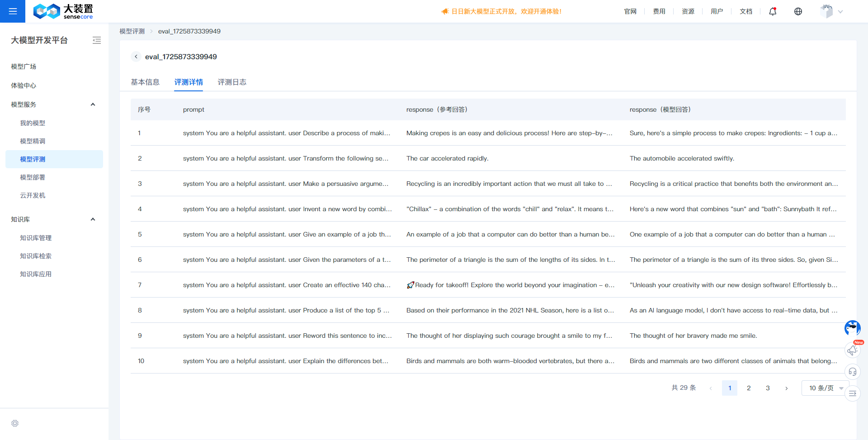The height and width of the screenshot is (440, 868).
Task: Click the globe language icon
Action: [x=798, y=11]
